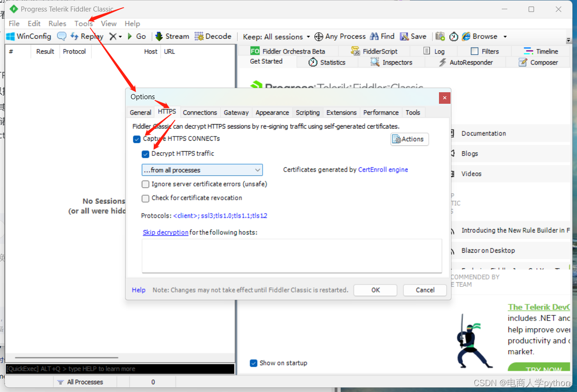Toggle the Filters tab checkbox
The width and height of the screenshot is (577, 392).
475,51
